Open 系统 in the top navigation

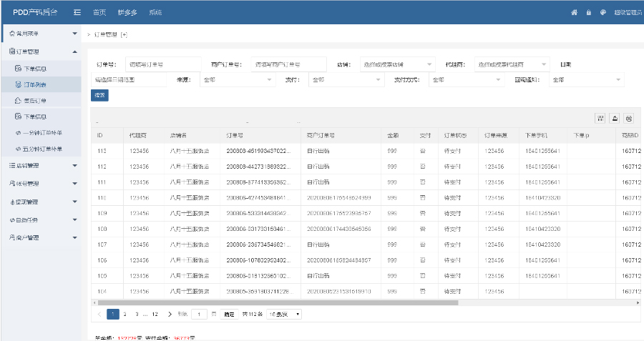(155, 13)
